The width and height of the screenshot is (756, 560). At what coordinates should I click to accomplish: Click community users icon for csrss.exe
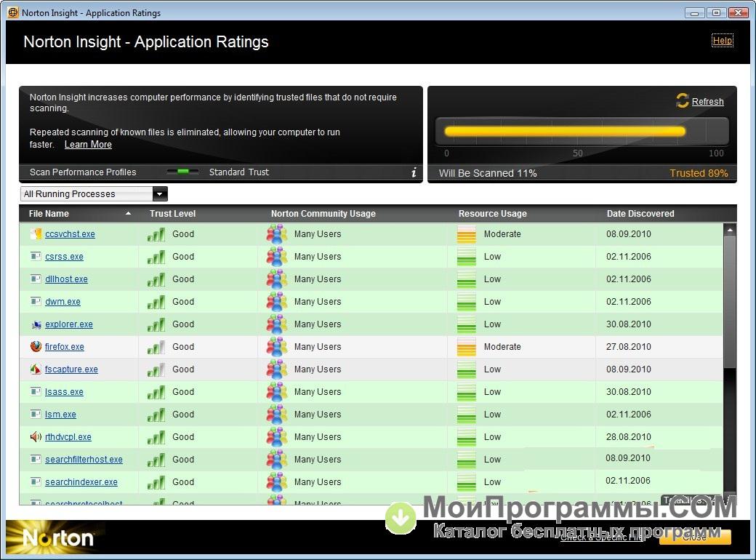277,257
